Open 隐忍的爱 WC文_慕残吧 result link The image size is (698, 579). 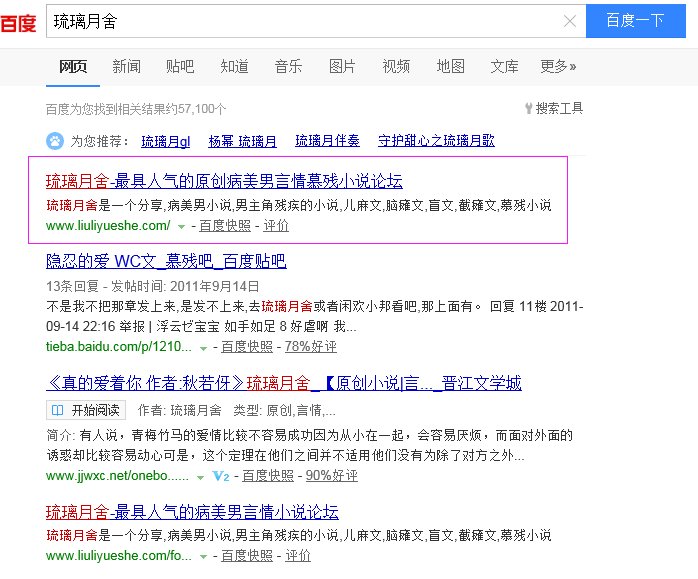click(x=166, y=262)
